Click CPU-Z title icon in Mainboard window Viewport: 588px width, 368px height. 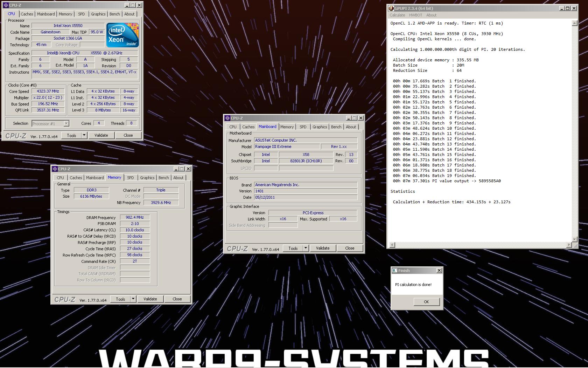click(227, 118)
